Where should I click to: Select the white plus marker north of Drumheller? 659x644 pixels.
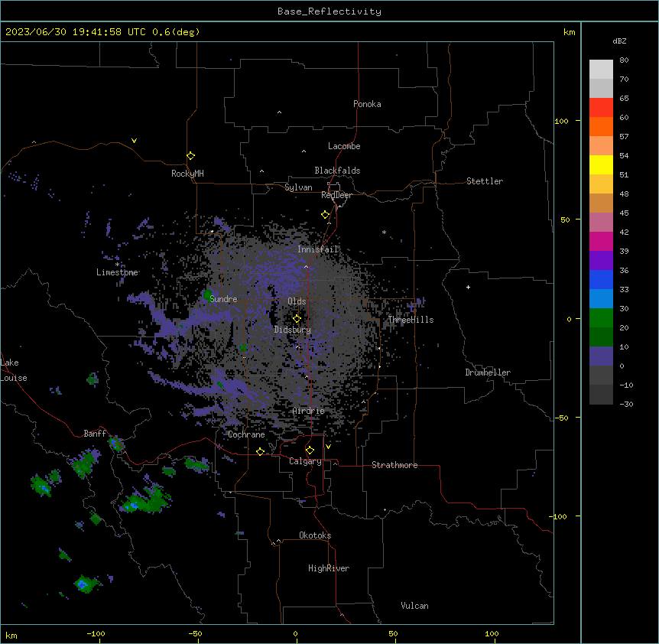[x=468, y=287]
